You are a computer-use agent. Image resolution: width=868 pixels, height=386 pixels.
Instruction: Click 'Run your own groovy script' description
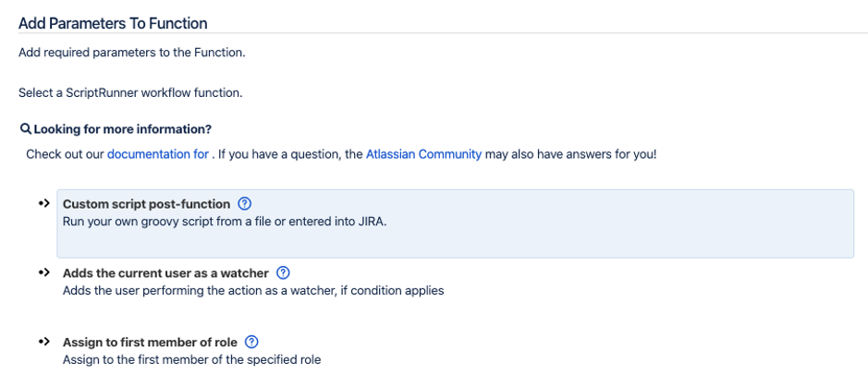click(224, 223)
